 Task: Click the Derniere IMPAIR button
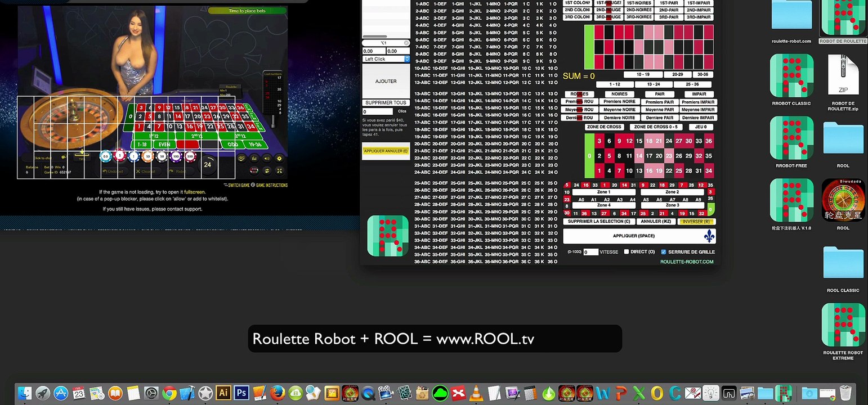tap(698, 118)
